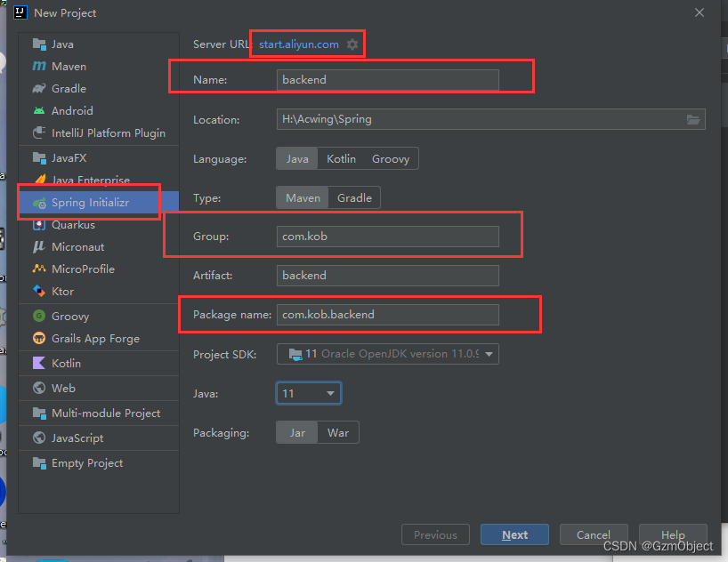Image resolution: width=728 pixels, height=562 pixels.
Task: Click the Groovy green icon
Action: click(39, 316)
